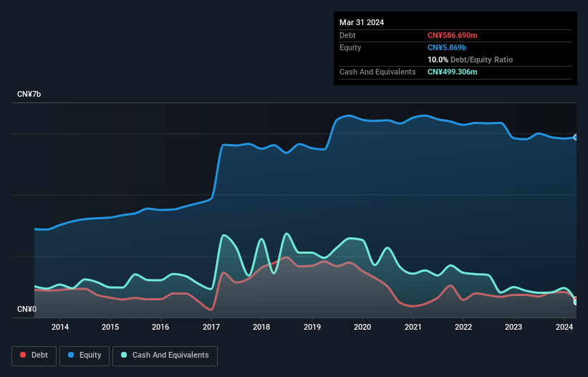The height and width of the screenshot is (377, 588).
Task: Click the 2021 x-axis label
Action: 413,327
